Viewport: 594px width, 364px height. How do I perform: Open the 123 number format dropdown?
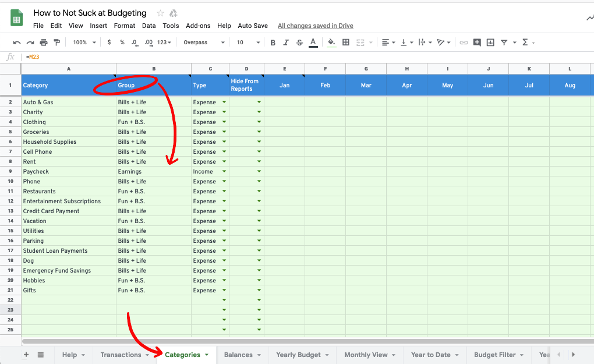(164, 43)
